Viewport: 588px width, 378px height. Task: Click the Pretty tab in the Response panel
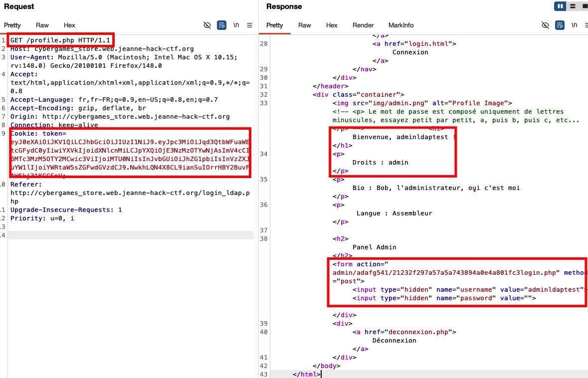tap(274, 25)
